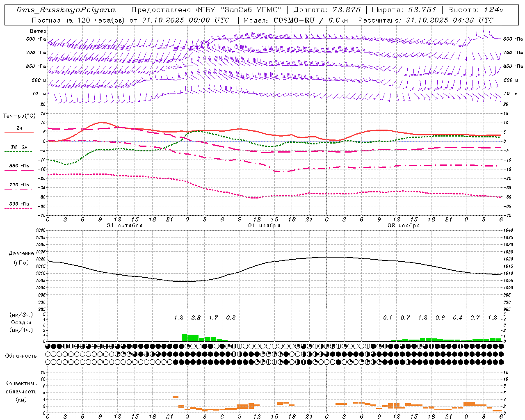The height and width of the screenshot is (420, 525).
Task: Click the 'Модель COSMO-RU / 6.6км' text
Action: click(x=296, y=20)
